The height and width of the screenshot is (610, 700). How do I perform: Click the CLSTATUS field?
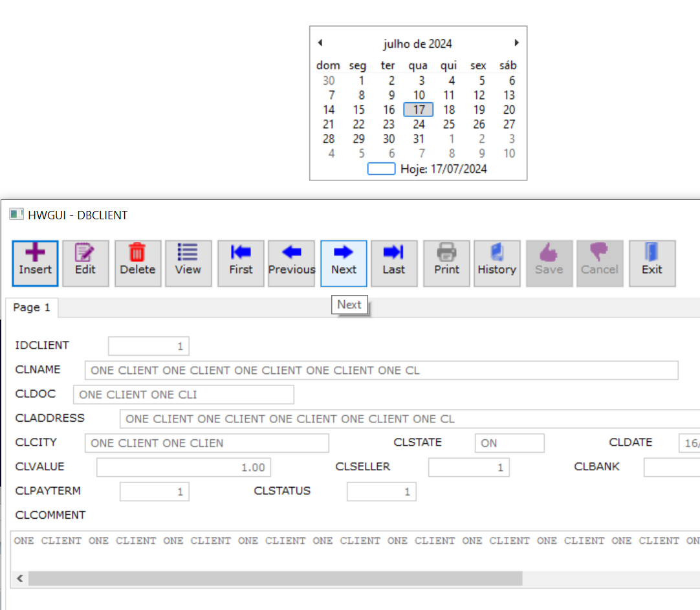point(382,492)
